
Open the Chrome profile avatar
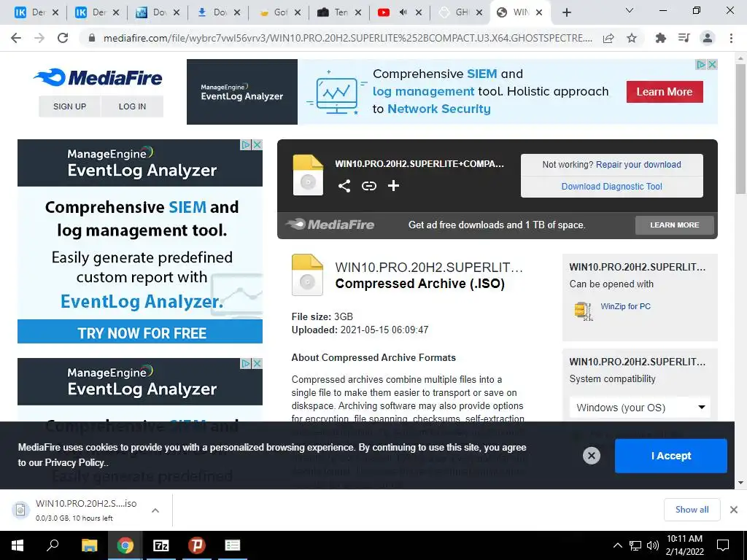[x=708, y=38]
